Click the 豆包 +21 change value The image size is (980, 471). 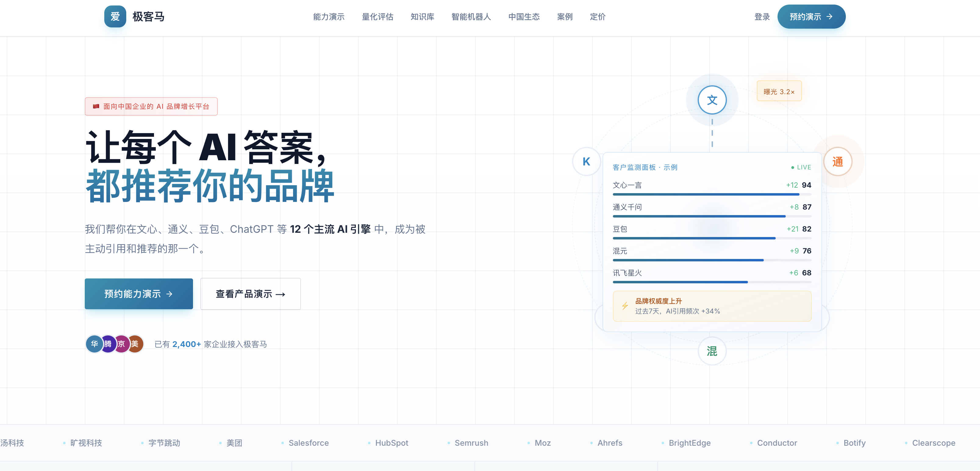point(792,229)
